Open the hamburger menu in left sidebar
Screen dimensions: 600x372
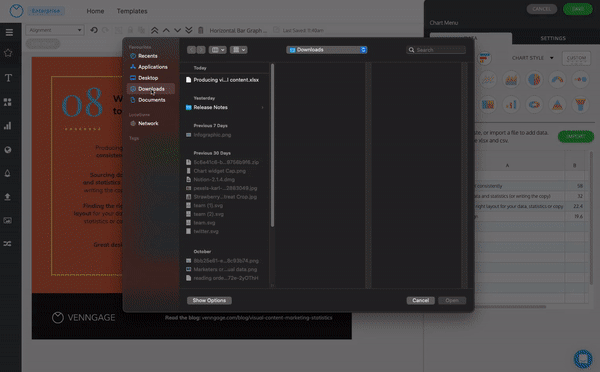point(9,33)
